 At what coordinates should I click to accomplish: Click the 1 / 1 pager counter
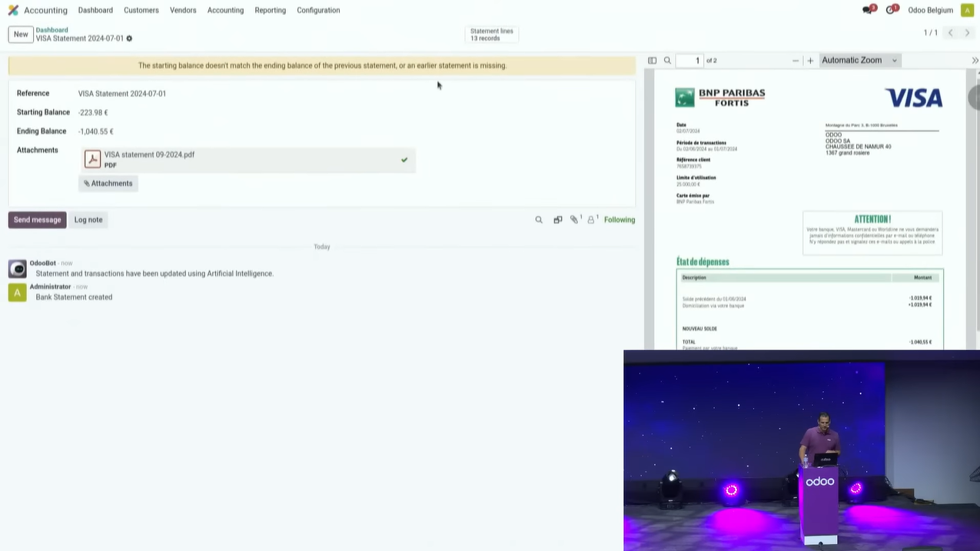point(930,33)
